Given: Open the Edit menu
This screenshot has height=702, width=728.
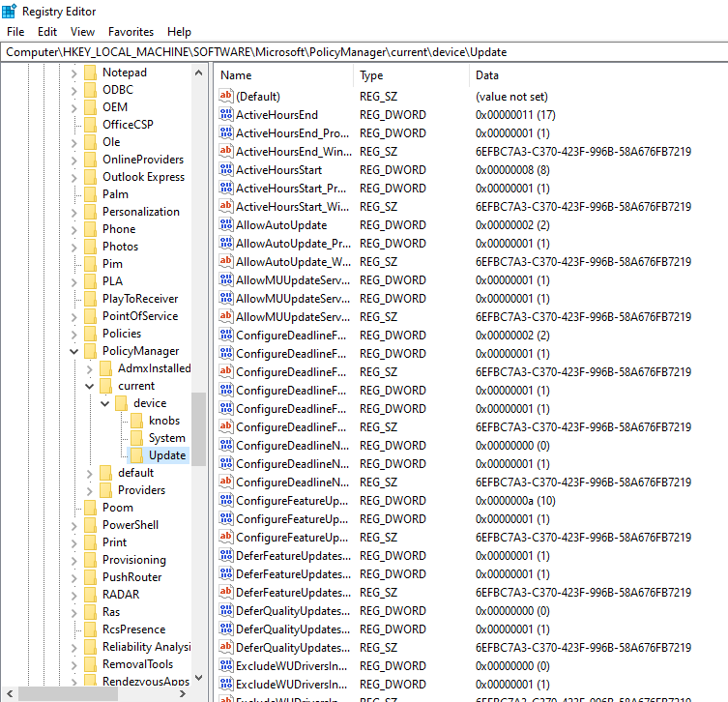Looking at the screenshot, I should click(47, 32).
